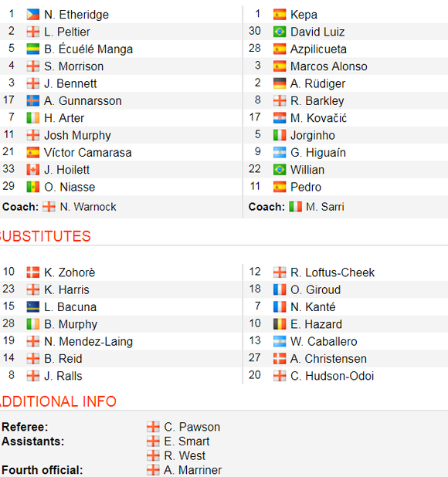Click referee C. Pawson's name
Screen dimensions: 448x477
192,427
